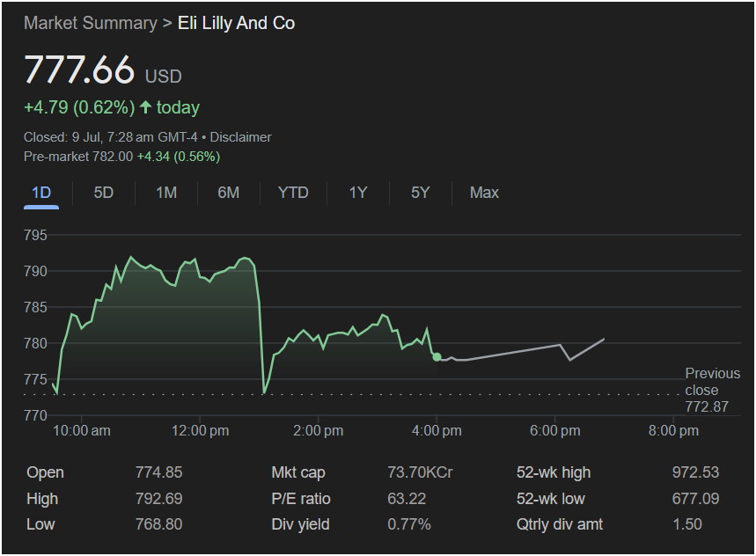Open the Market Summary breadcrumb link

pos(91,23)
